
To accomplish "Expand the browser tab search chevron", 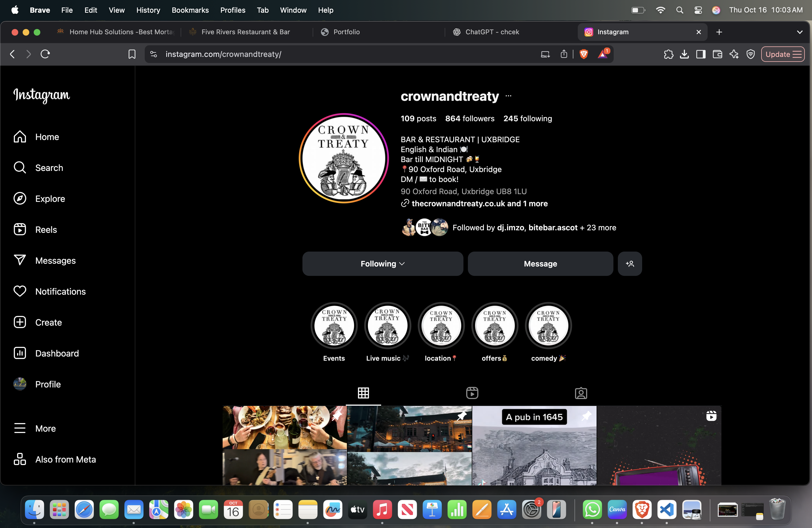I will [x=799, y=32].
